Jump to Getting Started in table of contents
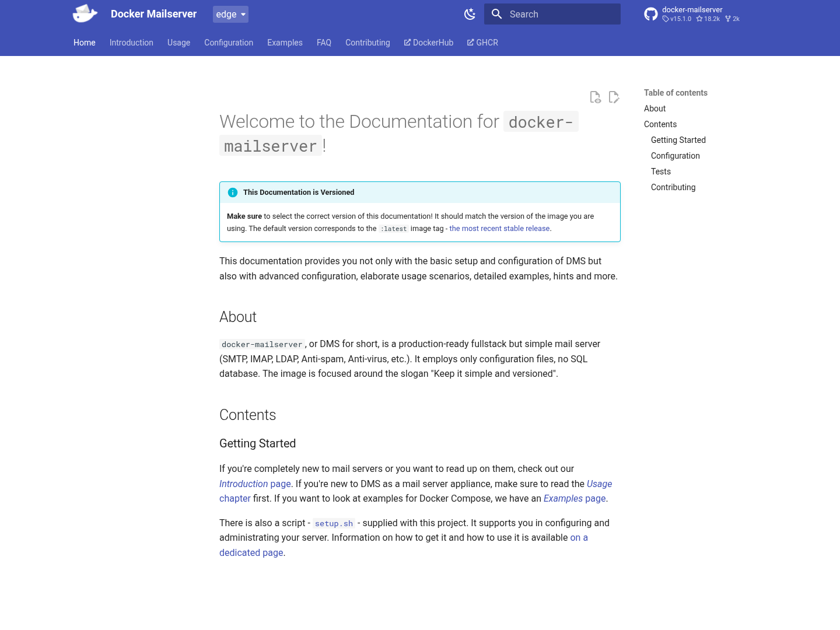 click(x=678, y=140)
